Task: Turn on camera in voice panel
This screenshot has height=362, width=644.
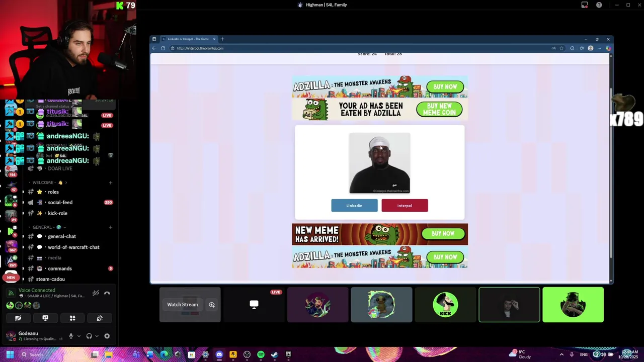Action: 18,318
